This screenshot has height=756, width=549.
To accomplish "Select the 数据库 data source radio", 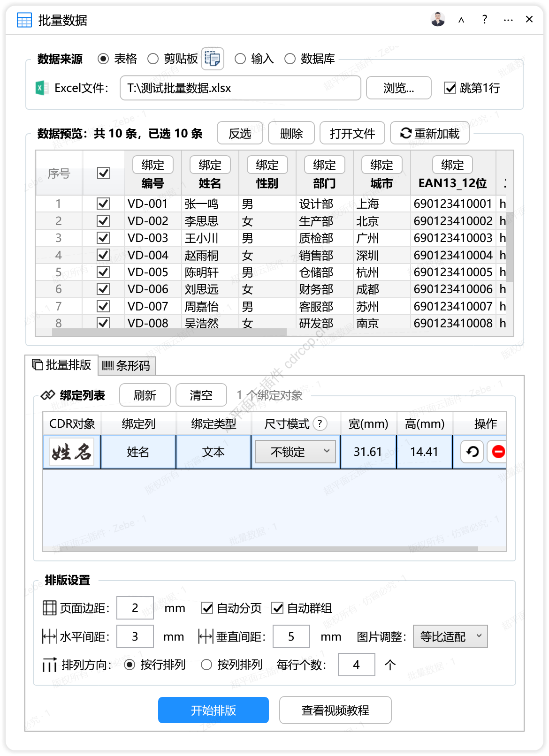I will (290, 59).
